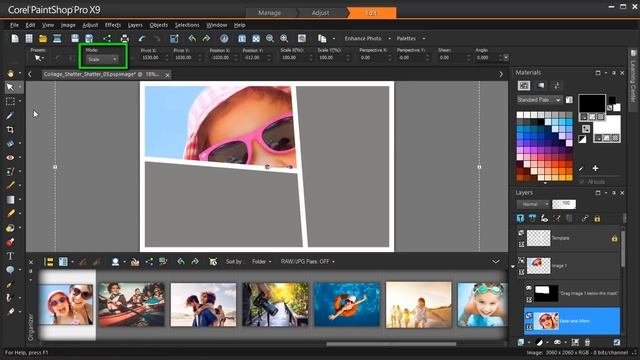Open the Presets dropdown
The image size is (640, 360).
pos(39,58)
